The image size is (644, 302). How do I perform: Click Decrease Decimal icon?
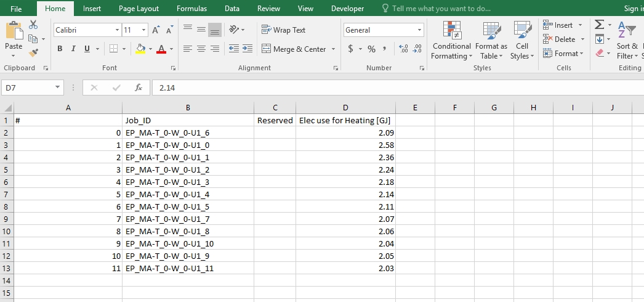coord(417,49)
